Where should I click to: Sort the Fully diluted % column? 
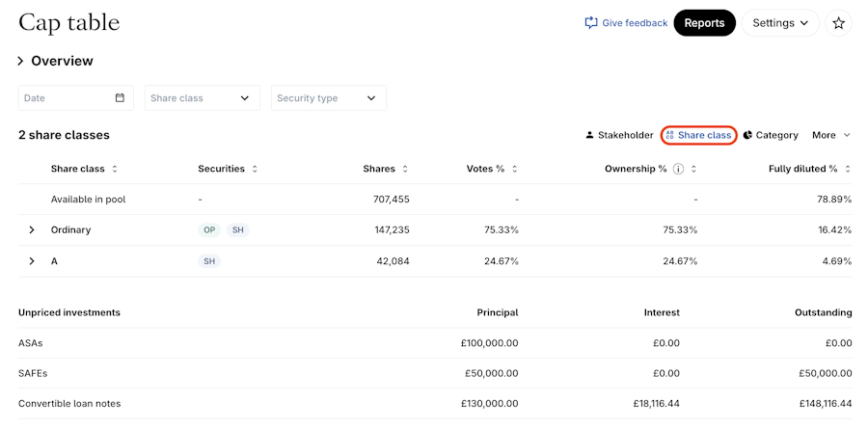(x=847, y=169)
